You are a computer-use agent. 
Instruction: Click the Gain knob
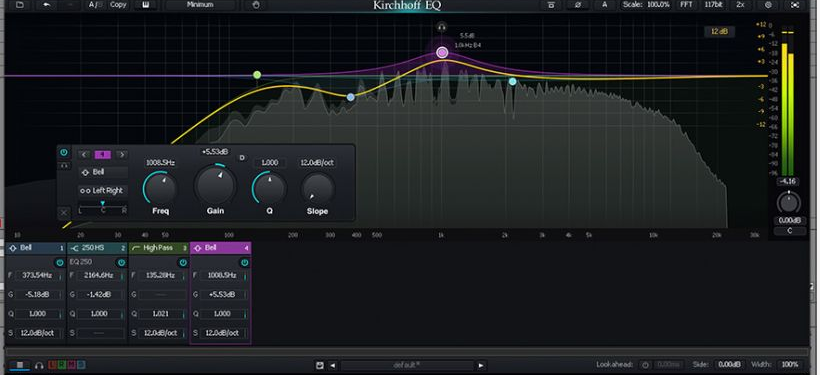coord(215,185)
